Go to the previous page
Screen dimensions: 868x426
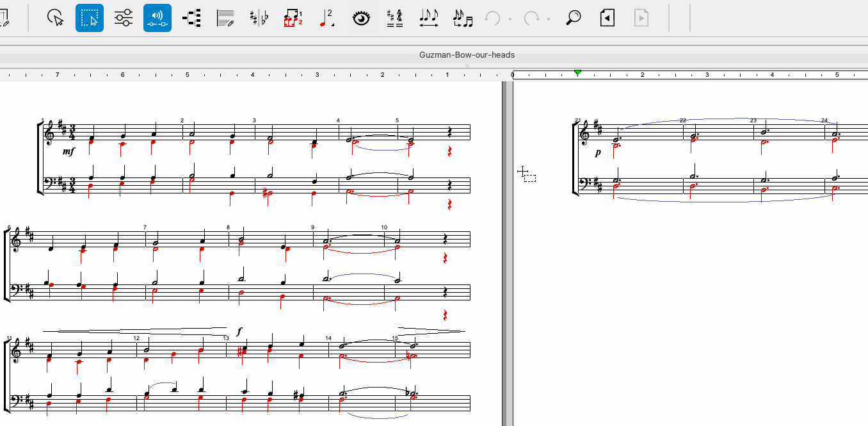pos(607,18)
